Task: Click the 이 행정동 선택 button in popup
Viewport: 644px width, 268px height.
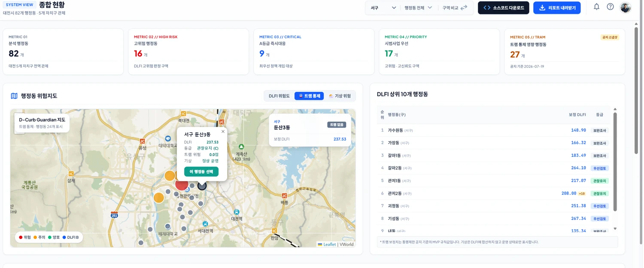Action: 201,171
